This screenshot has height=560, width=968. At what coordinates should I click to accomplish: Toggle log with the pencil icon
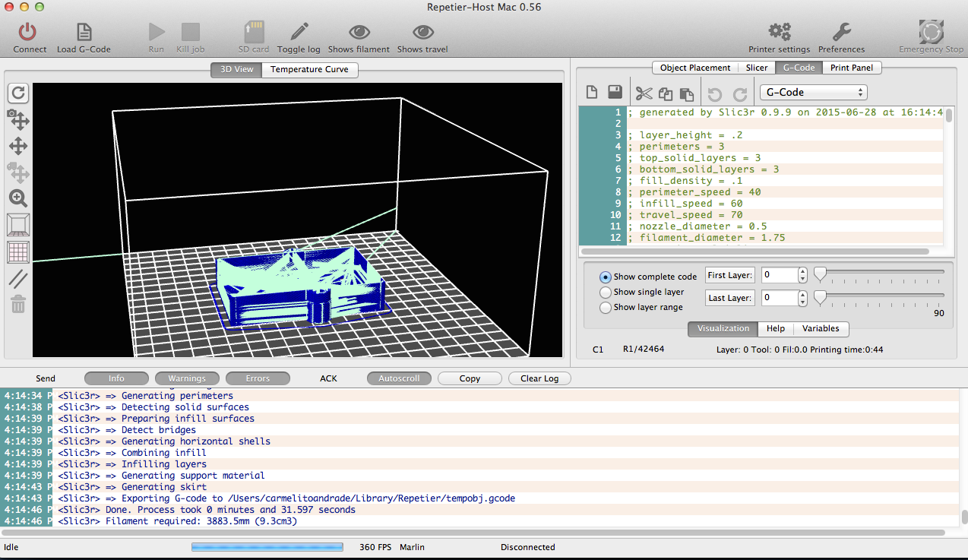[299, 32]
